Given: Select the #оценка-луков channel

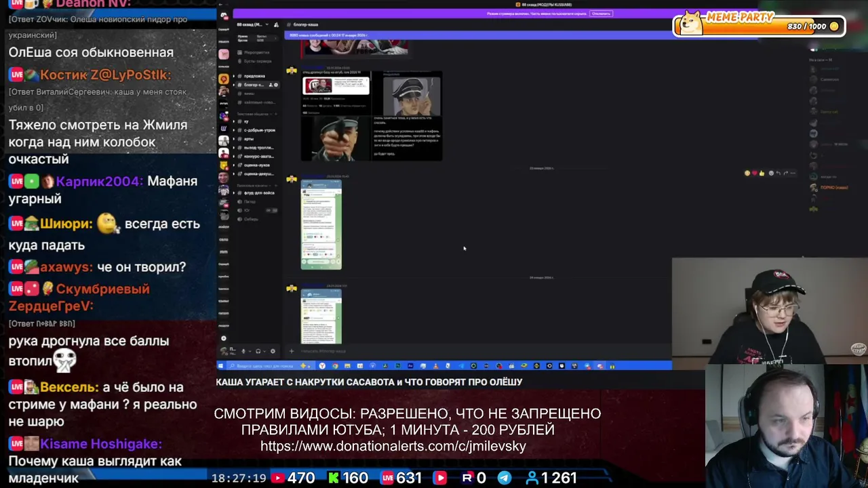Looking at the screenshot, I should pyautogui.click(x=254, y=165).
